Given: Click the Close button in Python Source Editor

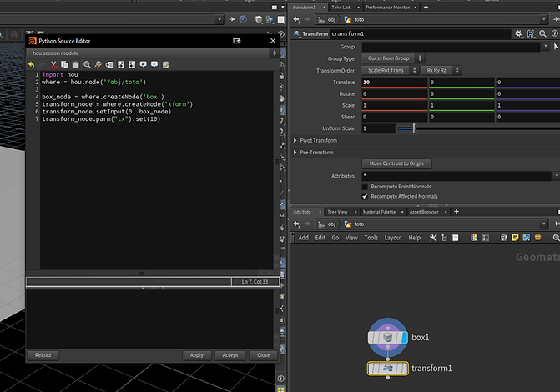Looking at the screenshot, I should pos(264,355).
